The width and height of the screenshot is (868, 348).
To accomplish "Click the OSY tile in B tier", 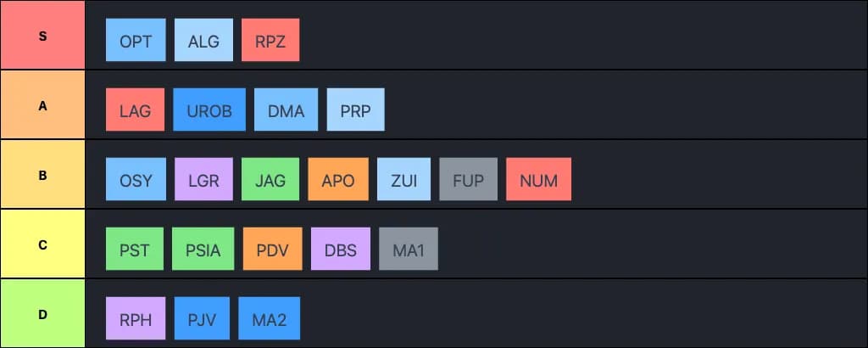I will 136,179.
